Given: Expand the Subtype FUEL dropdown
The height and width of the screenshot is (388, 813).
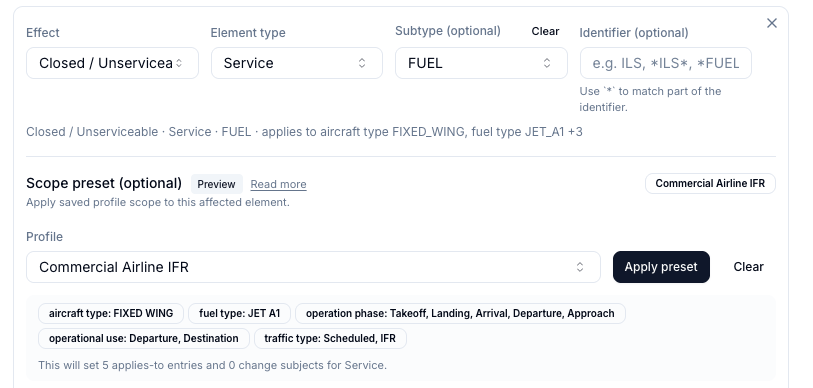Looking at the screenshot, I should [x=481, y=63].
